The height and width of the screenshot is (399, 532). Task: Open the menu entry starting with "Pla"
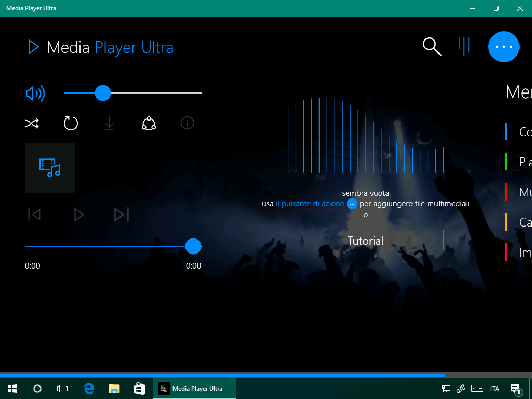(518, 162)
